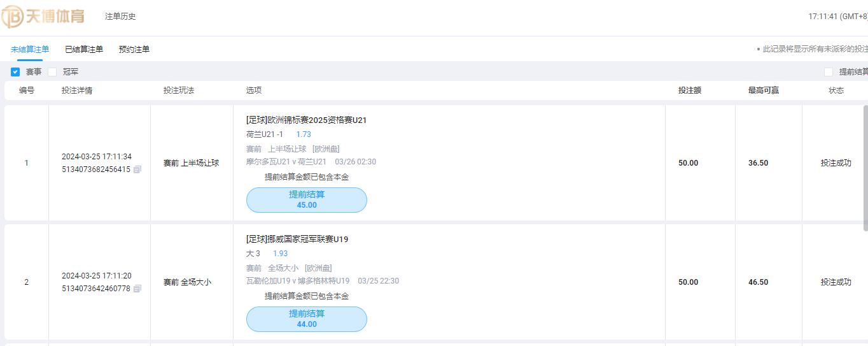
Task: Click 投注成功 status in row 2
Action: click(836, 282)
